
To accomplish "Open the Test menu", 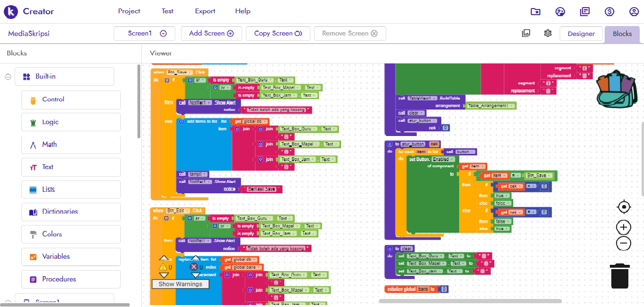I will 167,11.
